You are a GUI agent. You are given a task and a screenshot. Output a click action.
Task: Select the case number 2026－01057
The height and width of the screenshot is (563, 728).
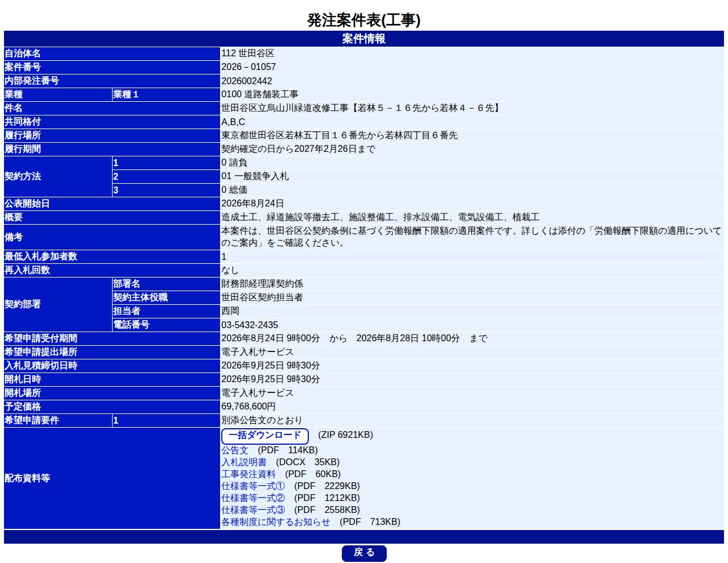coord(249,67)
